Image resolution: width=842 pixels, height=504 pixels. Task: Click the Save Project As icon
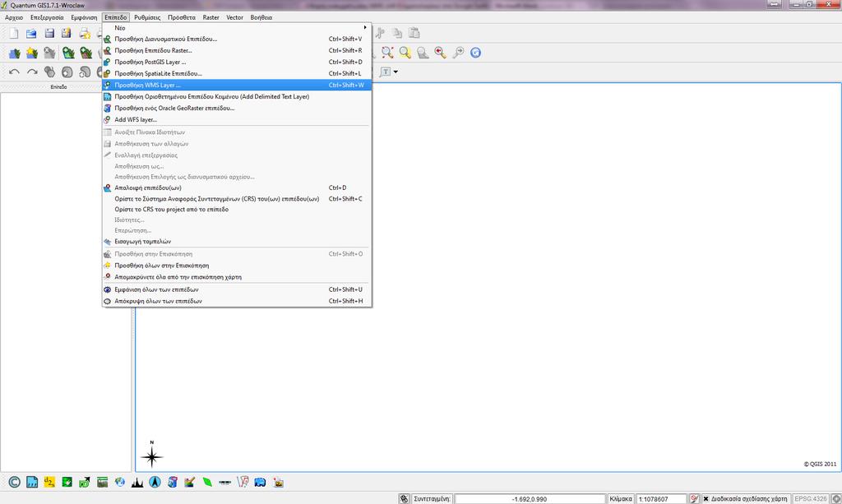click(67, 33)
